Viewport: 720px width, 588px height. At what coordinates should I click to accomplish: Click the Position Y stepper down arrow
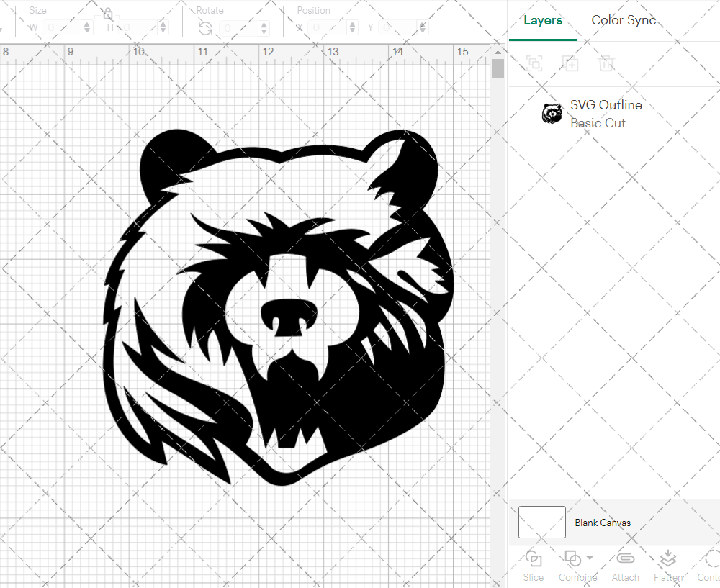click(x=423, y=30)
